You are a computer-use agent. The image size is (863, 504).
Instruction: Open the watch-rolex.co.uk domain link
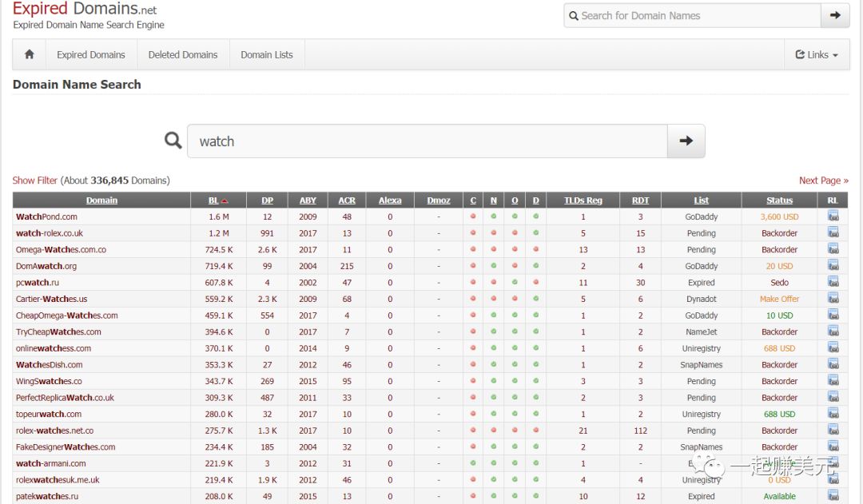[x=50, y=233]
